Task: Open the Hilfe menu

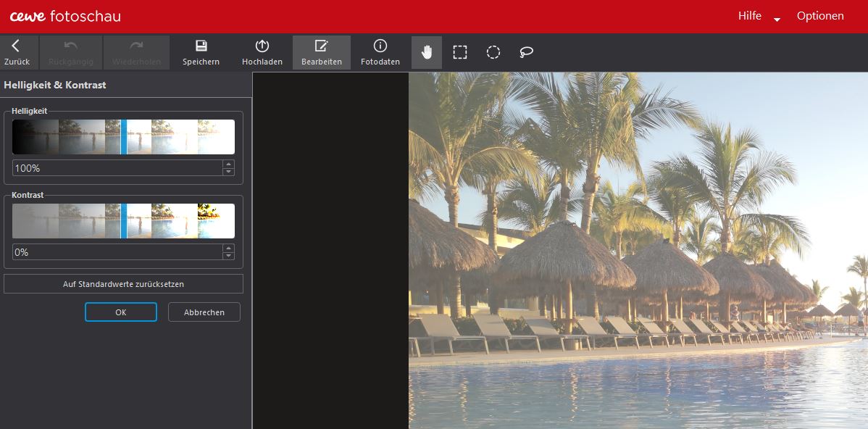Action: (749, 16)
